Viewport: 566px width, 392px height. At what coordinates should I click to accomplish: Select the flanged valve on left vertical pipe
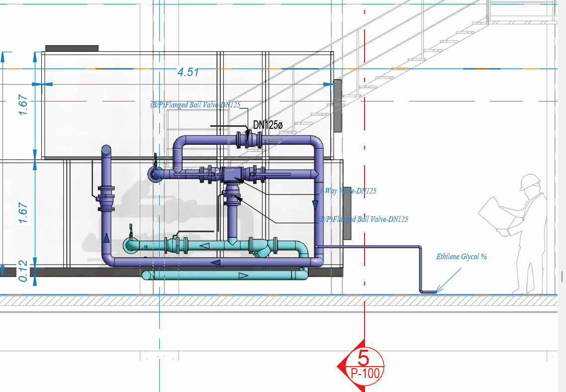[106, 199]
